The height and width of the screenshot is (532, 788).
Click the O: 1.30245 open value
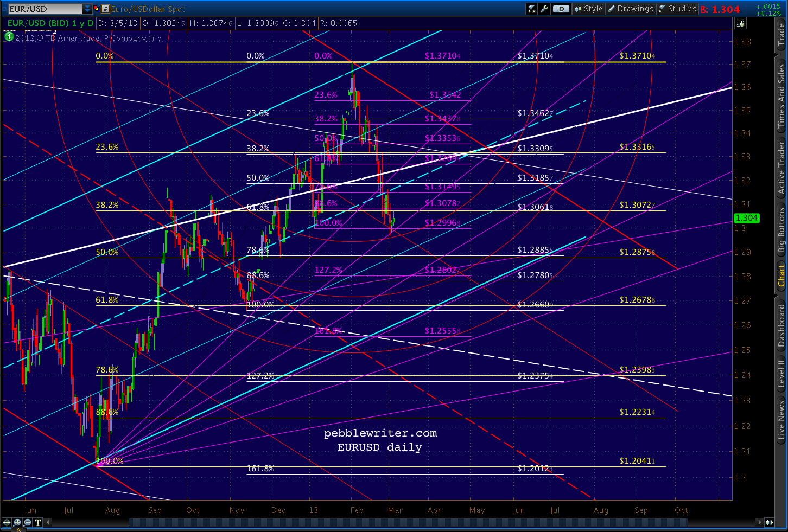tap(163, 23)
